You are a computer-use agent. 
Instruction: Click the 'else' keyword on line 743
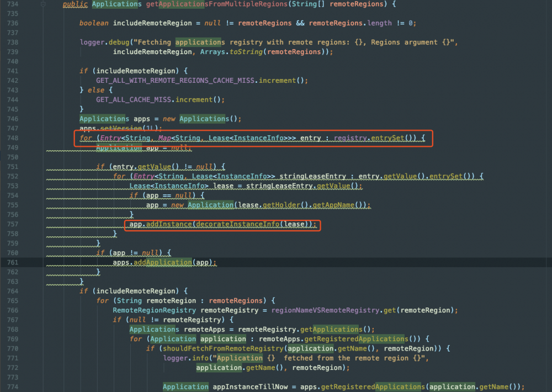coord(95,90)
